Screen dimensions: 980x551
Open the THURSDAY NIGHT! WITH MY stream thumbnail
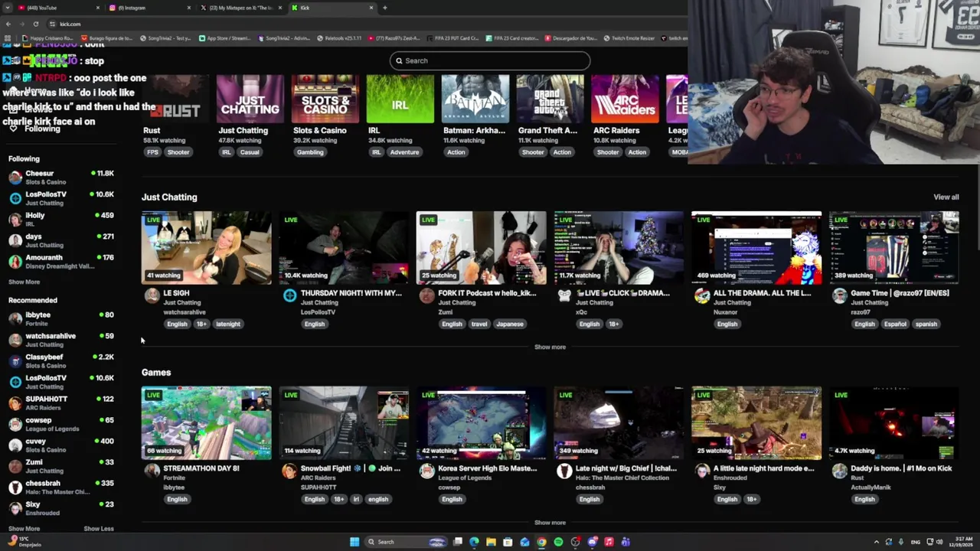[344, 248]
